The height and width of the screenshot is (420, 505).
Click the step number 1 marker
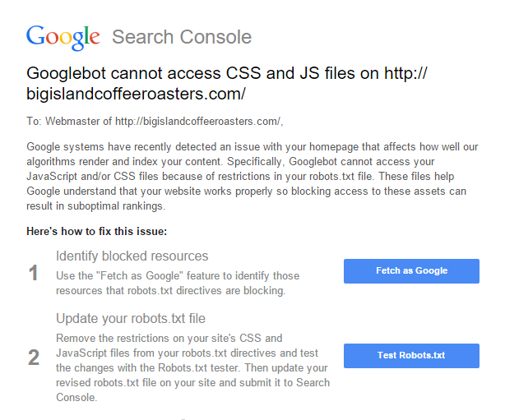(x=34, y=273)
